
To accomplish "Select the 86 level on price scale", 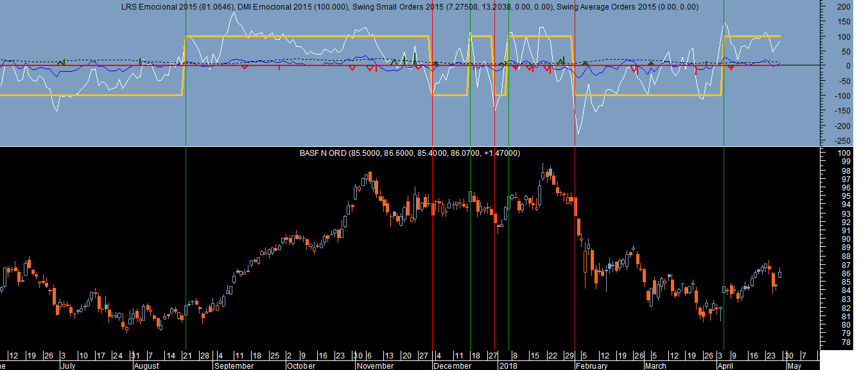I will point(846,274).
